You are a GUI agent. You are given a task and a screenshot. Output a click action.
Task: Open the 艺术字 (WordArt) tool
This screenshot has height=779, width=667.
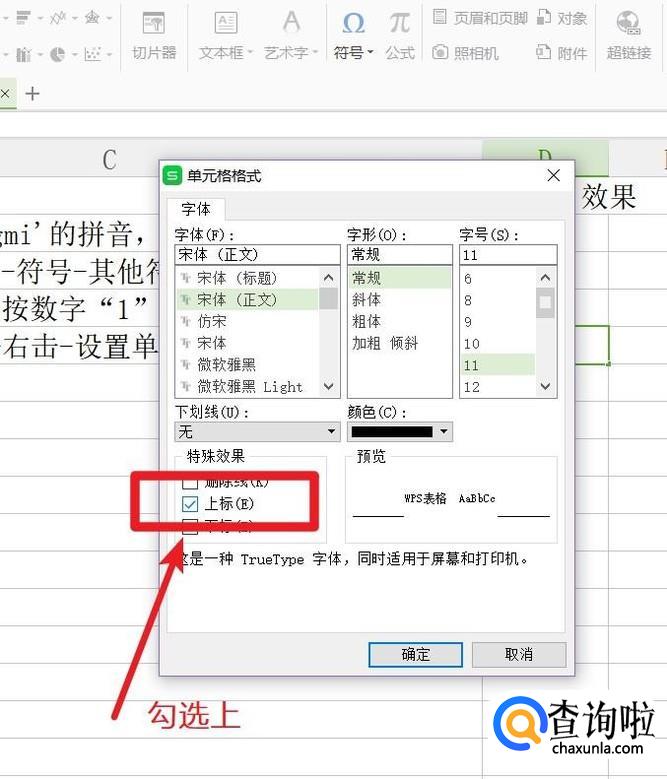tap(291, 23)
